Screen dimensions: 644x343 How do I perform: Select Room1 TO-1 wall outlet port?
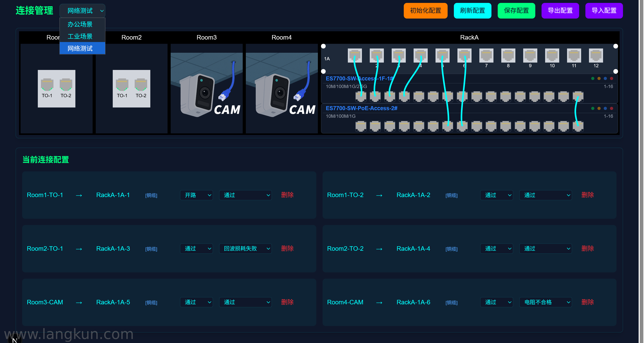click(47, 85)
